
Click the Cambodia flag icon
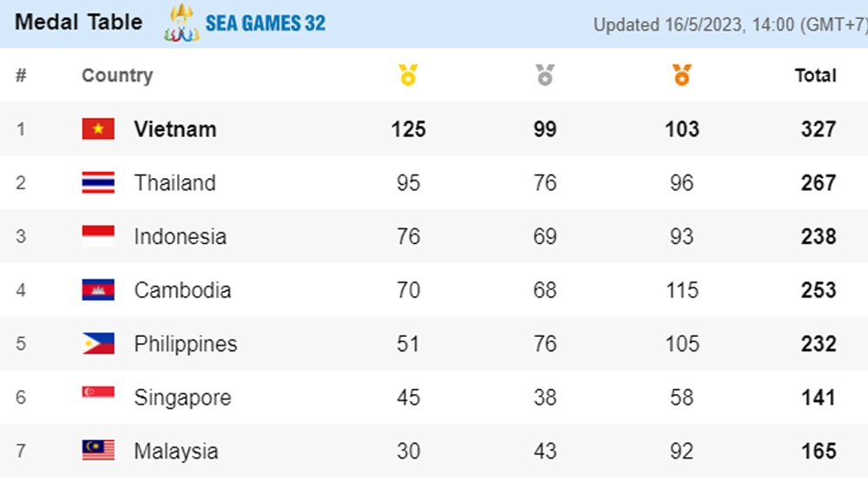[x=99, y=289]
